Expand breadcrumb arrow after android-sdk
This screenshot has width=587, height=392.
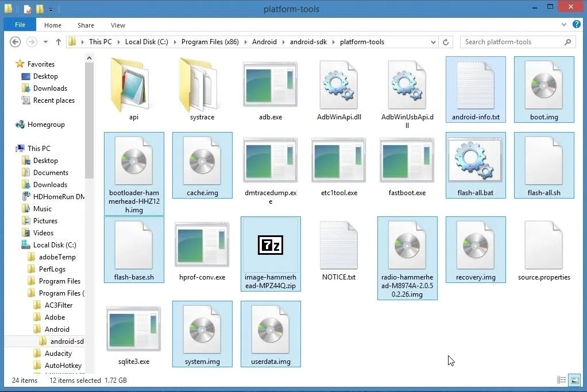333,42
